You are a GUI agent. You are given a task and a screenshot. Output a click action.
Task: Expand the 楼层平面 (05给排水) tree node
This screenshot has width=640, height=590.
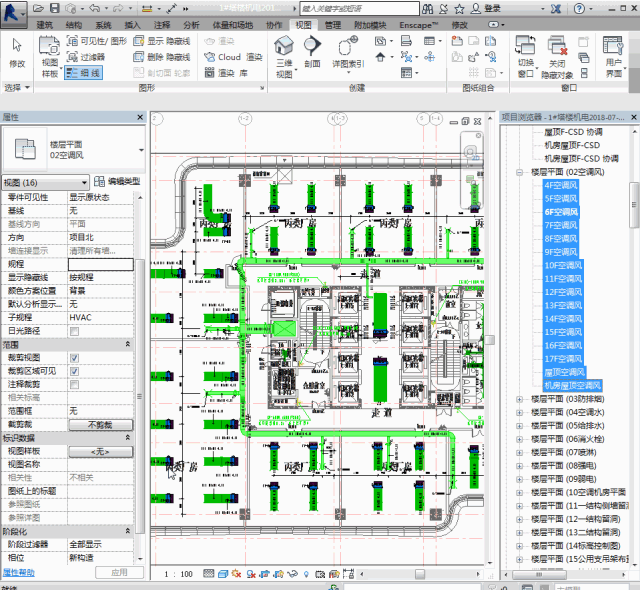point(519,424)
